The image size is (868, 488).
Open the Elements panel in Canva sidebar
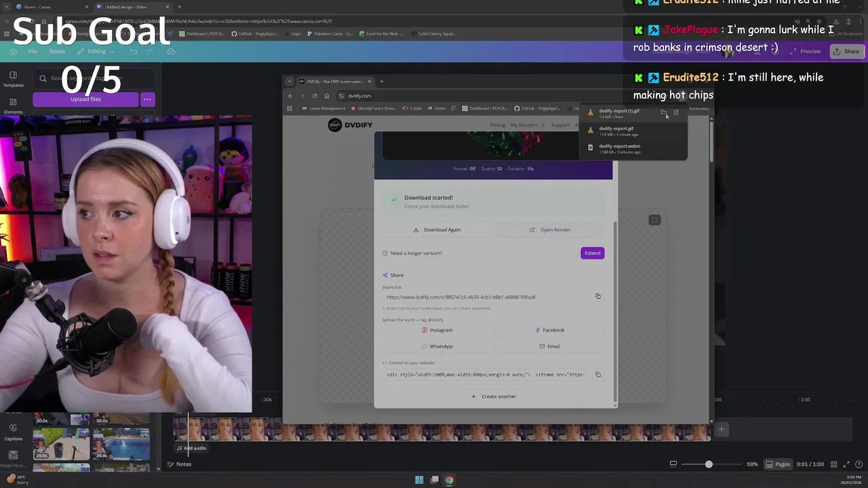13,106
